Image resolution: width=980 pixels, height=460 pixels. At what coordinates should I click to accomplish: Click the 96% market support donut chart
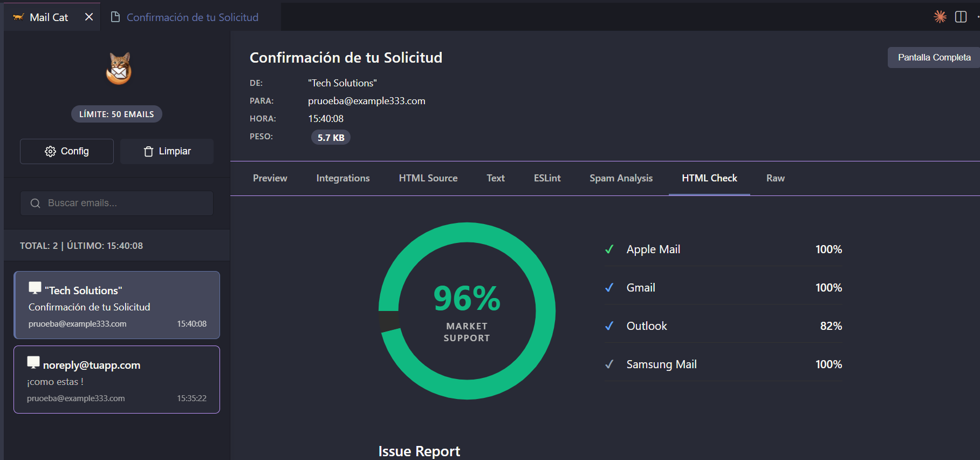click(x=467, y=311)
